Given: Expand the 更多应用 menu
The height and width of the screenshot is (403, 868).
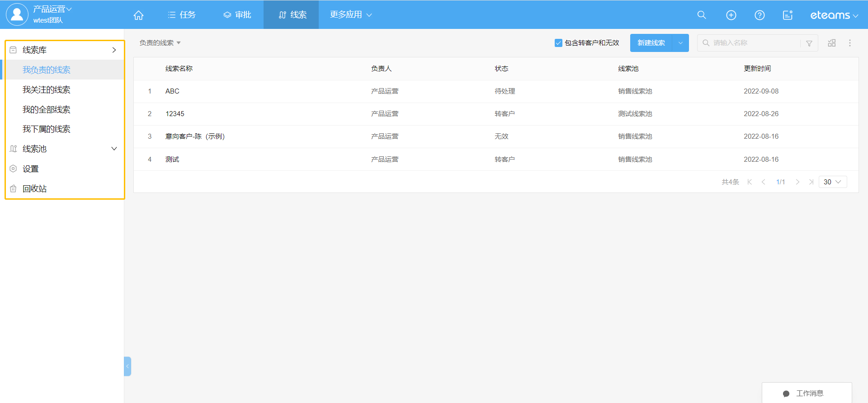Looking at the screenshot, I should [350, 15].
